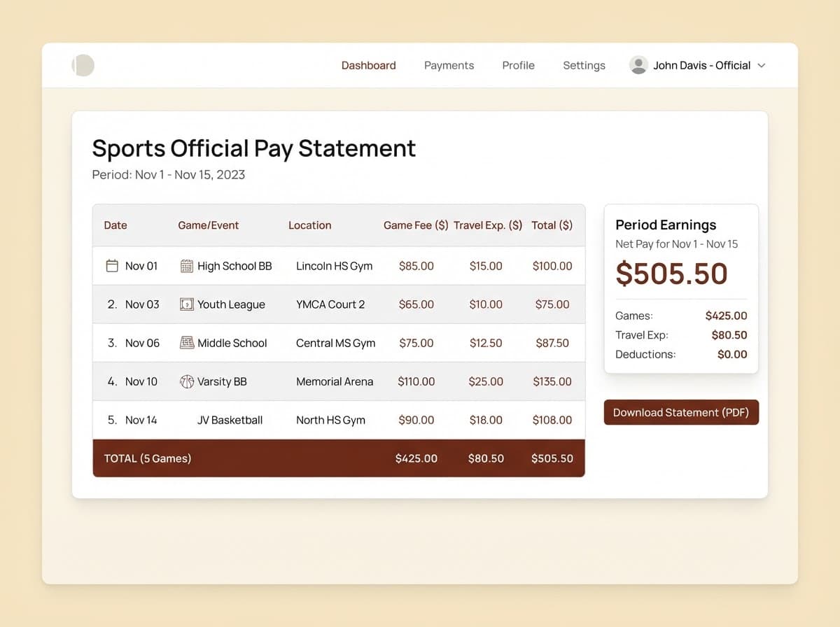
Task: Click the Lincoln HS Gym location
Action: (x=335, y=266)
